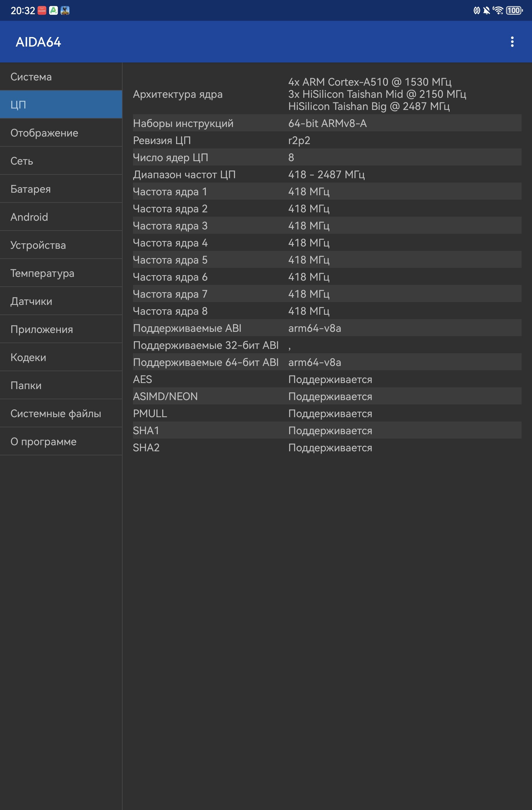Open the Температура section
This screenshot has width=532, height=810.
[x=61, y=273]
